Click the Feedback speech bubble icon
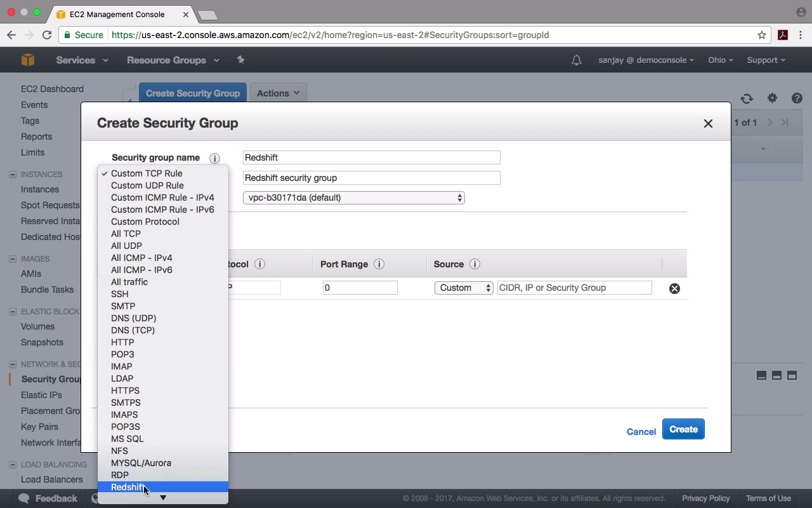 (24, 498)
